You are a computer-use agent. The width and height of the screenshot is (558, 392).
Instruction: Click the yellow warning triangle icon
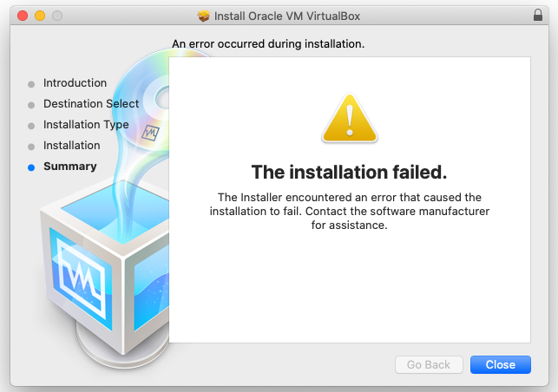[x=349, y=120]
